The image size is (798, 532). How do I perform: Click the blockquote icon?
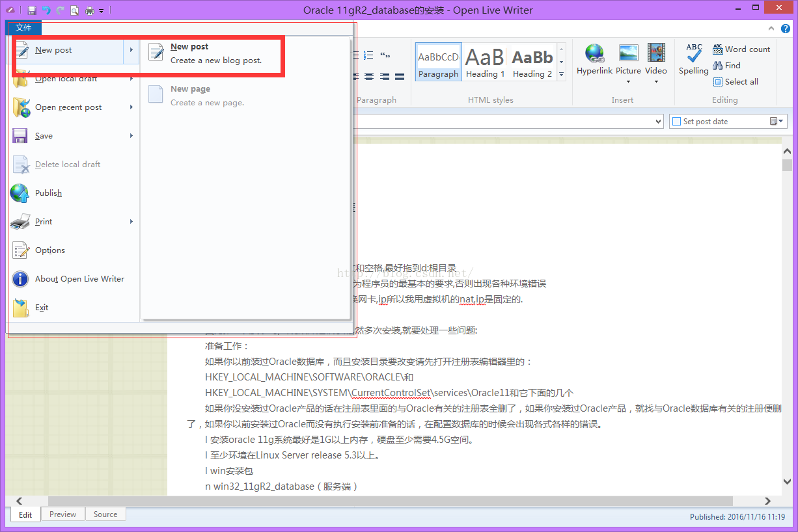click(385, 56)
